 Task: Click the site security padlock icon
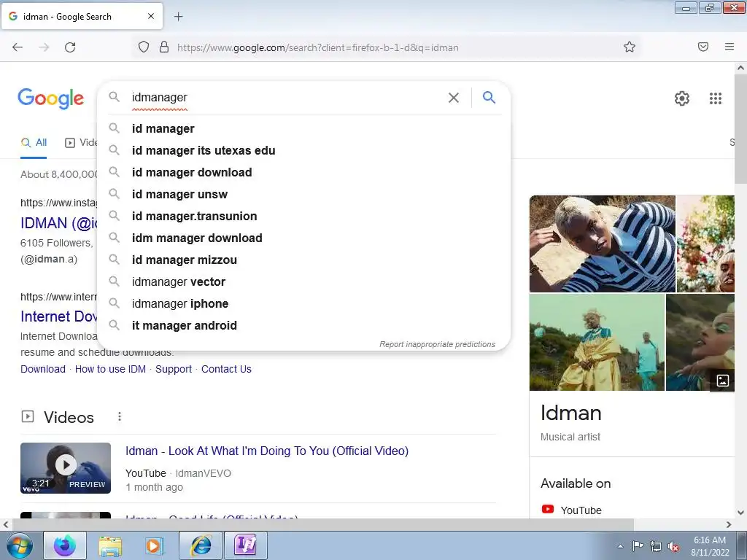[x=164, y=47]
